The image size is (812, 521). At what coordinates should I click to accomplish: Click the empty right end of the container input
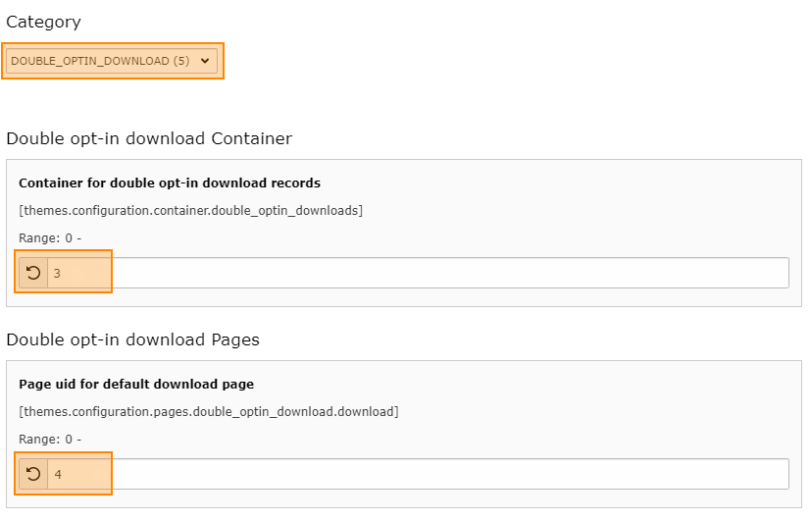tap(725, 273)
